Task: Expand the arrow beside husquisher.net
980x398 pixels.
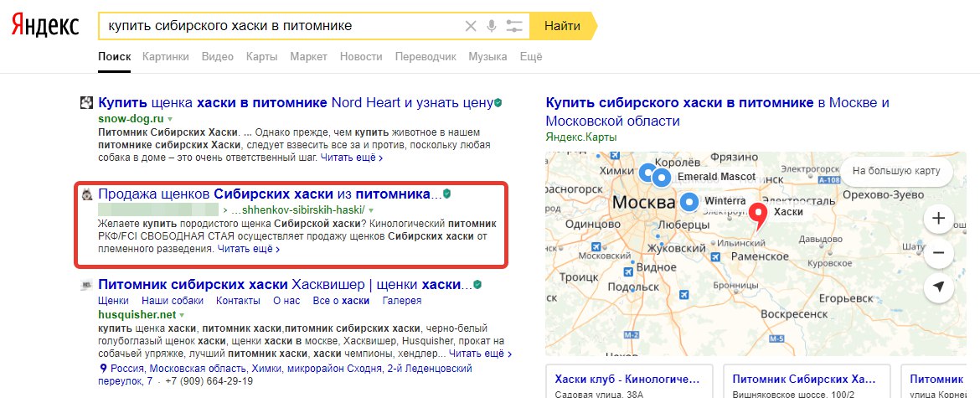Action: click(x=183, y=316)
